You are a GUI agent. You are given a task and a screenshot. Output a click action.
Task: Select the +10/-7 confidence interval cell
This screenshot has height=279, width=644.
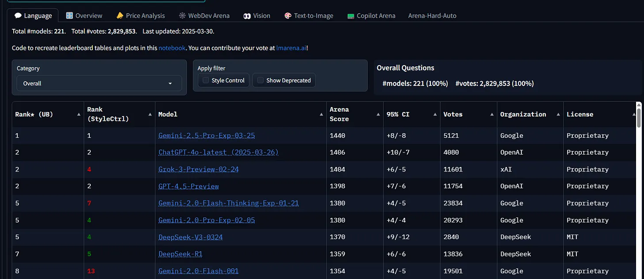pyautogui.click(x=398, y=152)
